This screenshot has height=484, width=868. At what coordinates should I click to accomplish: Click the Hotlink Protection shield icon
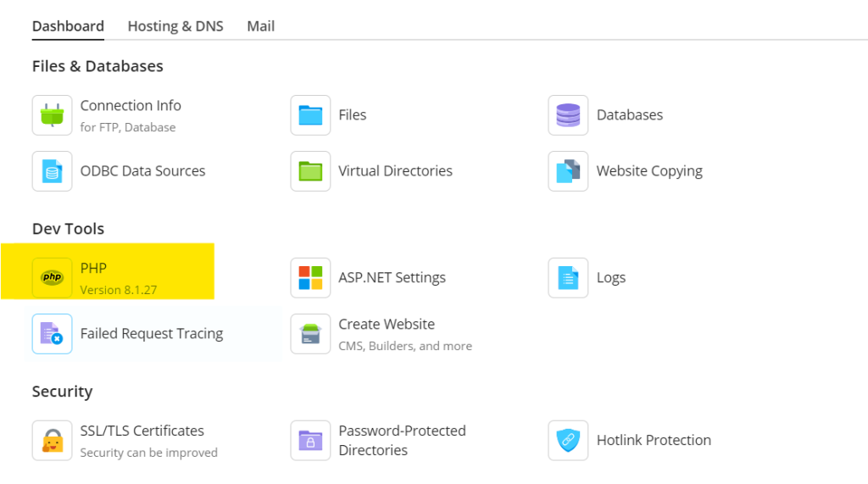click(x=568, y=441)
